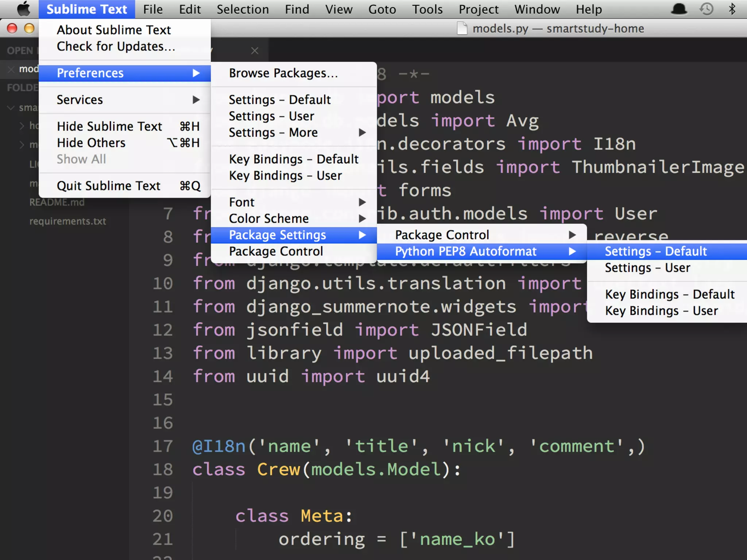Close the open tab with the x icon
The height and width of the screenshot is (560, 747).
(x=255, y=51)
